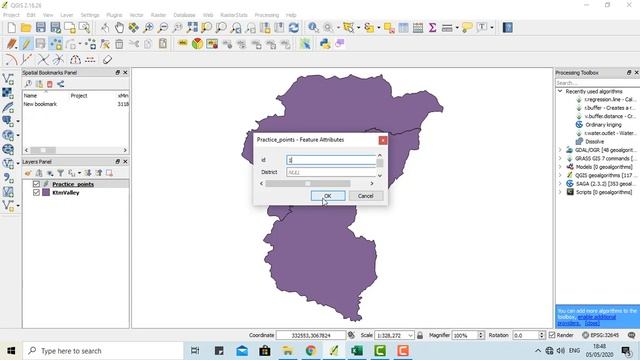Select the Identify Features tool
Viewport: 640px width, 360px height.
[x=313, y=28]
